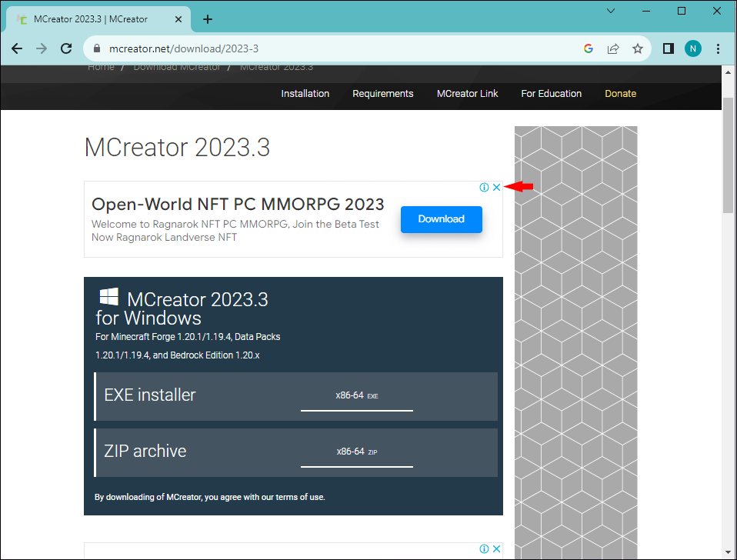Click the Google icon in address bar
This screenshot has height=560, width=737.
tap(589, 48)
